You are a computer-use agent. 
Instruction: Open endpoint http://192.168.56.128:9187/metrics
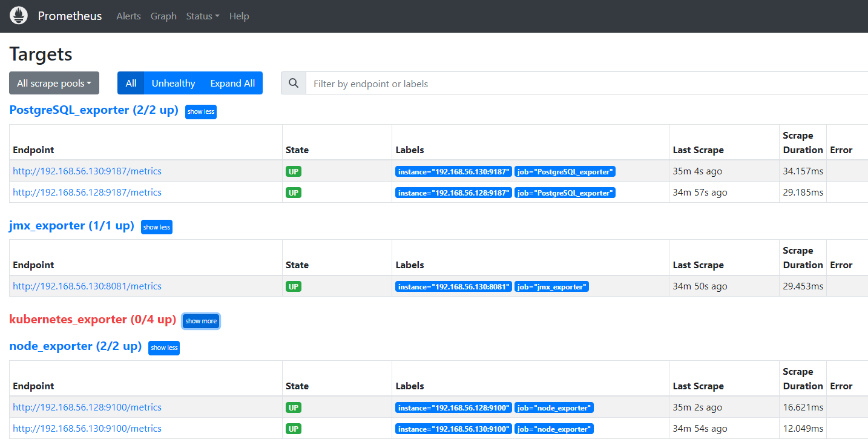[87, 193]
